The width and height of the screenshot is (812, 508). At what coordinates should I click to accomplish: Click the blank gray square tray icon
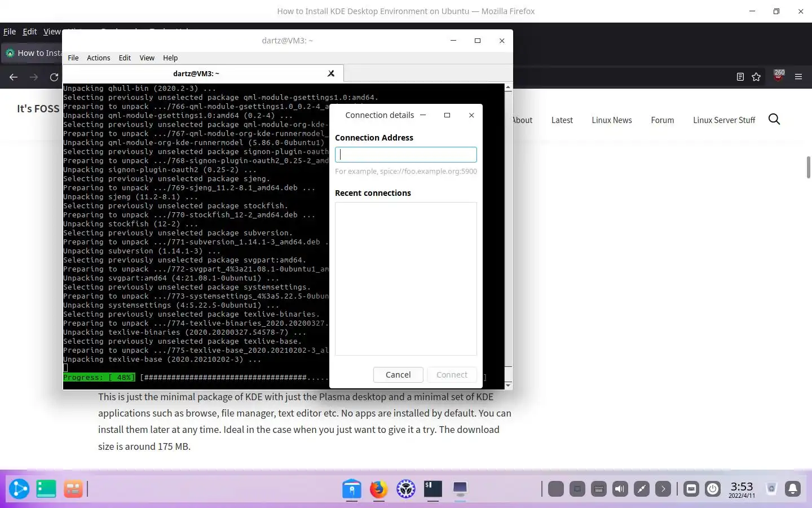tap(556, 489)
